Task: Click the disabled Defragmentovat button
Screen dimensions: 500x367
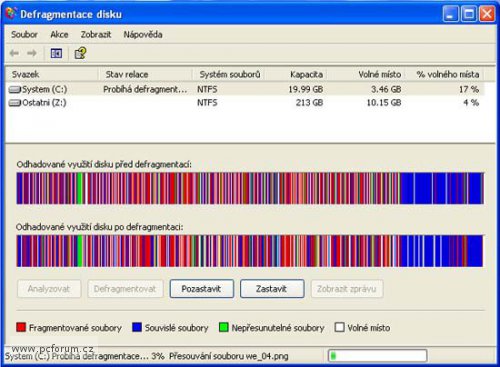Action: [x=125, y=289]
